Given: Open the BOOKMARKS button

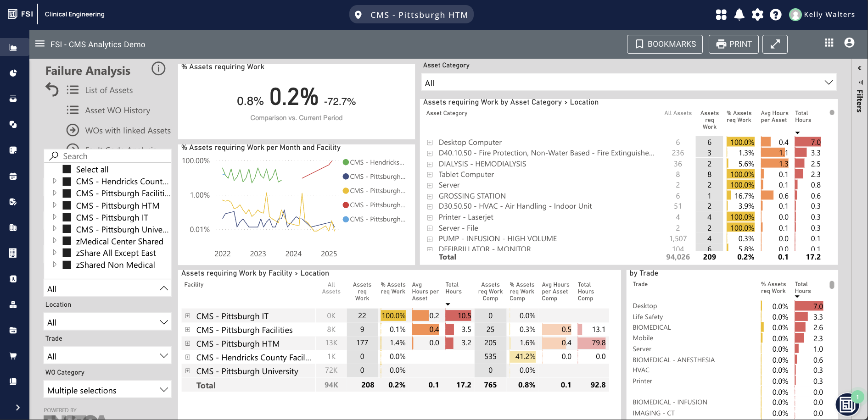Looking at the screenshot, I should (x=665, y=44).
